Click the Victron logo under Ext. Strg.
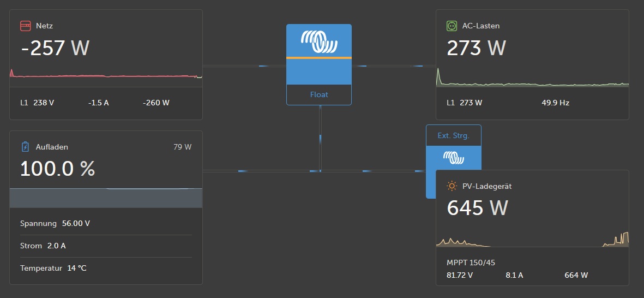The image size is (644, 298). [453, 158]
